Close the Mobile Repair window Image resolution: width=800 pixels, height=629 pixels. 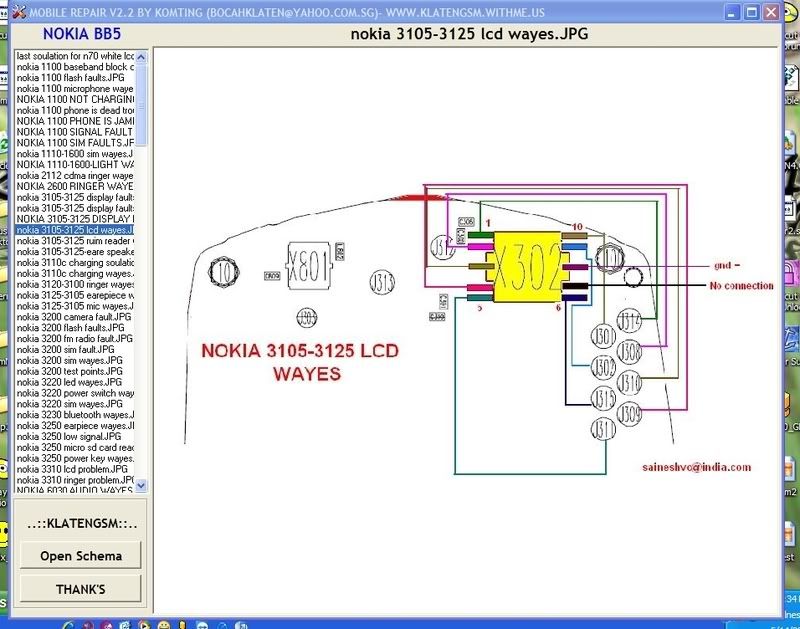coord(771,12)
